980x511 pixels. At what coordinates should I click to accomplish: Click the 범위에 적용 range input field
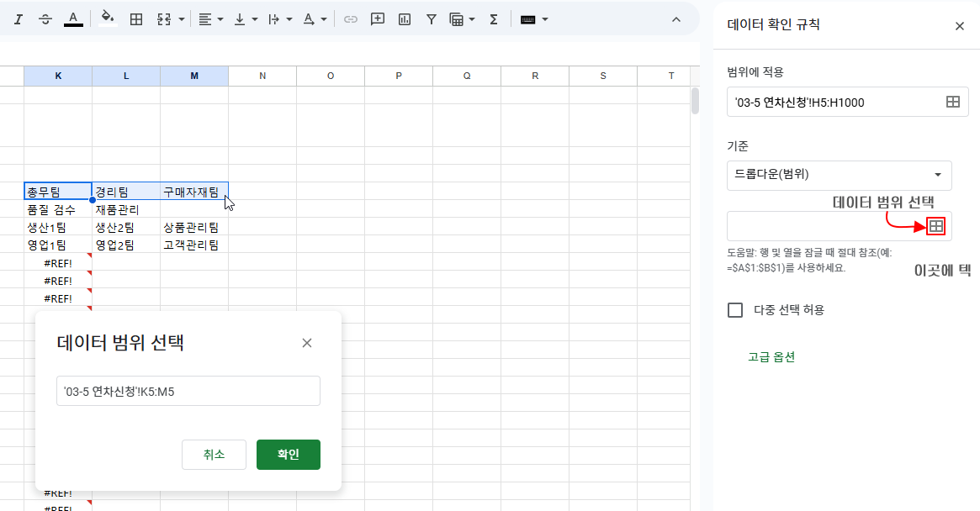pyautogui.click(x=847, y=102)
